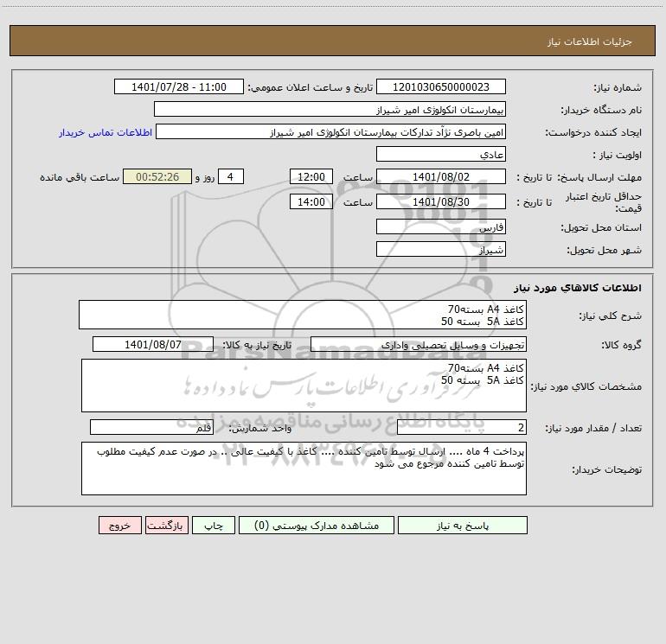Click the جزئیات اطلاعات نیاز header title

coord(589,41)
